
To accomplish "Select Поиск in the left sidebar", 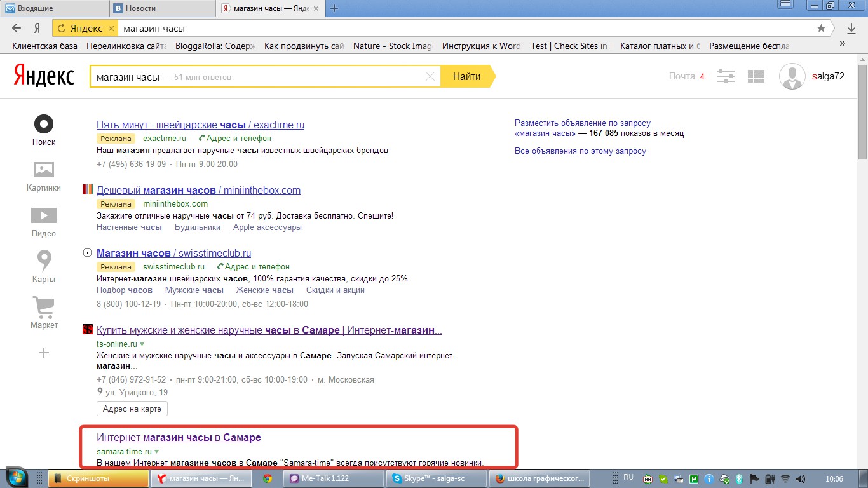I will 44,130.
